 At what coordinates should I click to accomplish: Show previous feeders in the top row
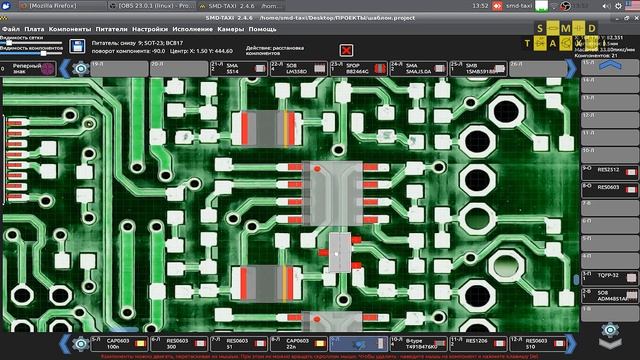(x=65, y=69)
